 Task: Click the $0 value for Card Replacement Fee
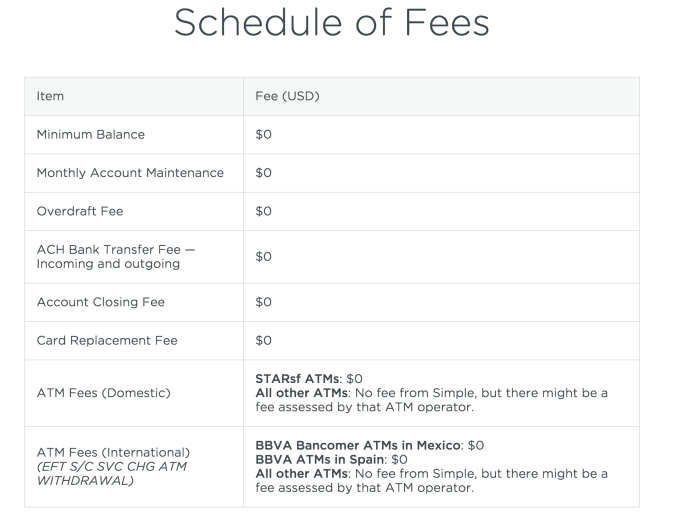click(x=264, y=341)
